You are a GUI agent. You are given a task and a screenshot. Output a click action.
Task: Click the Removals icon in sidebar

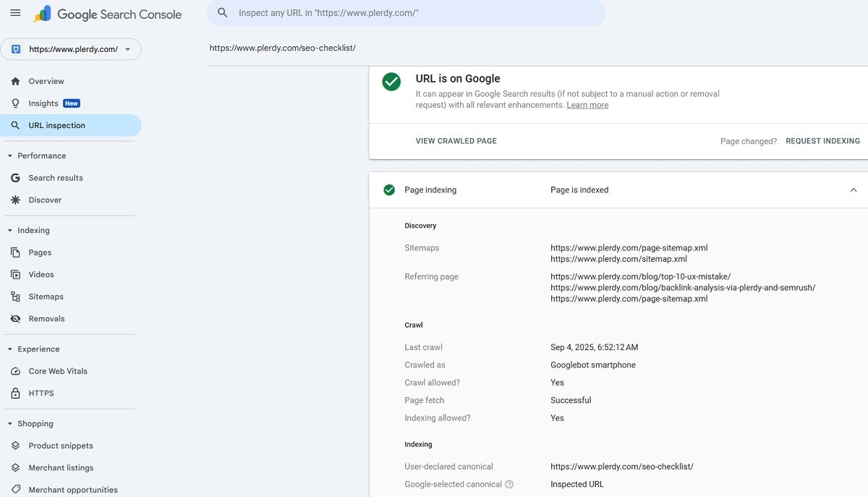click(x=15, y=318)
